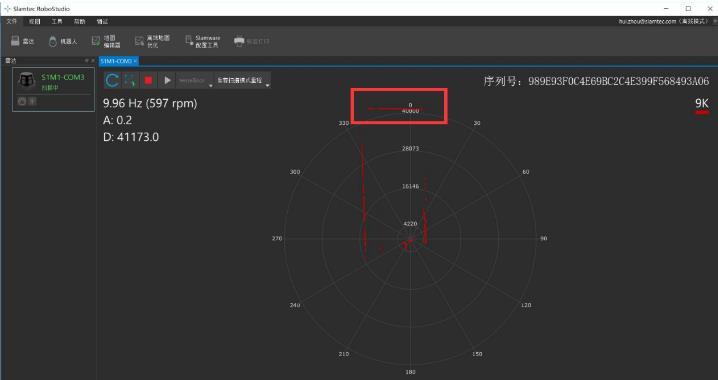Open the scan-mode range dropdown arrow
The height and width of the screenshot is (380, 718).
click(x=267, y=85)
